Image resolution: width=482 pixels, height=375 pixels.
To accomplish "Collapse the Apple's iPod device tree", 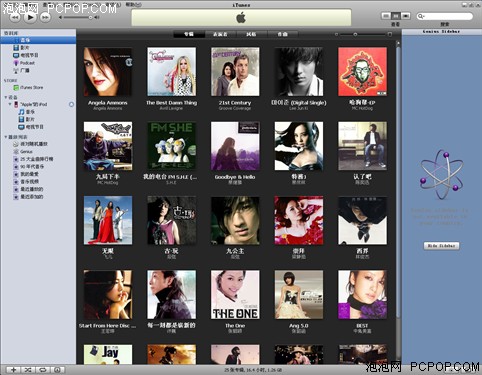I will pos(10,104).
